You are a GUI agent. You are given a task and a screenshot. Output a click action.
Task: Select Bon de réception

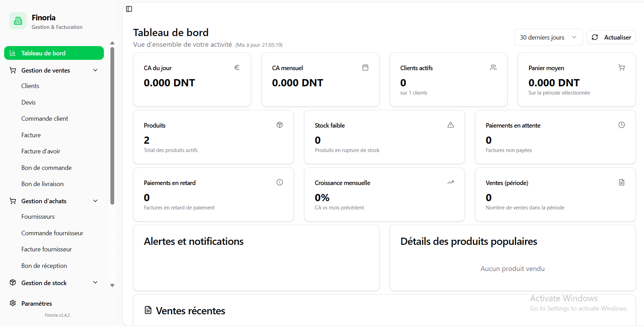point(44,266)
